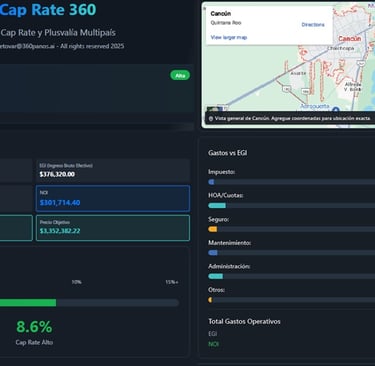Click the green Alta badge
The width and height of the screenshot is (375, 366).
[180, 75]
